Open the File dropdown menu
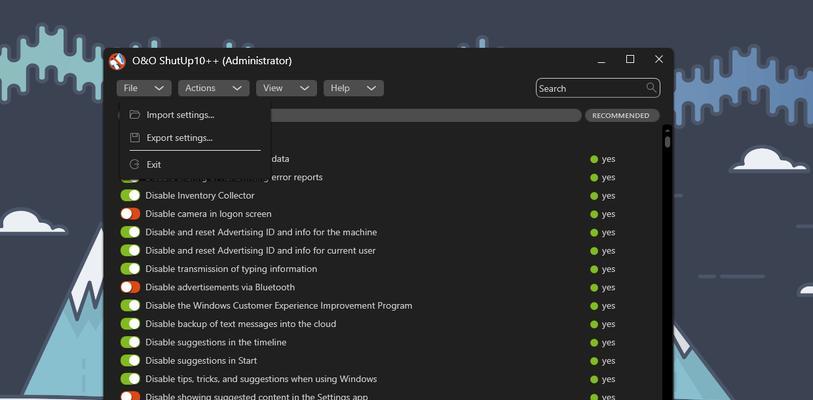 pyautogui.click(x=144, y=88)
